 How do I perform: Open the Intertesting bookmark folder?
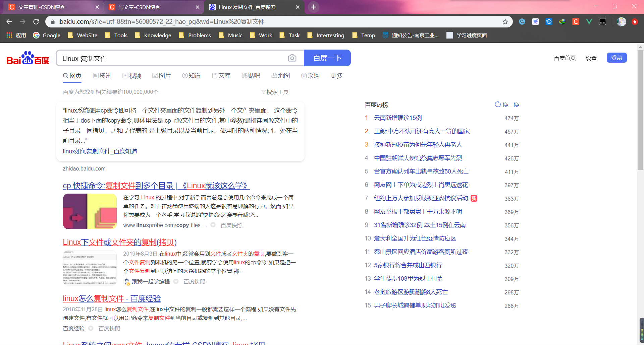pos(326,35)
